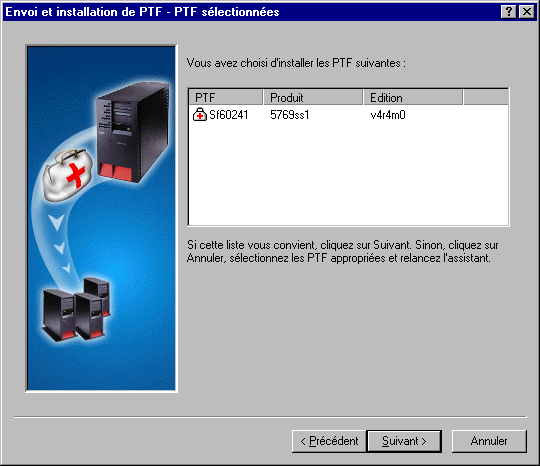This screenshot has width=540, height=466.
Task: Cancel the wizard with Annuler
Action: point(489,441)
